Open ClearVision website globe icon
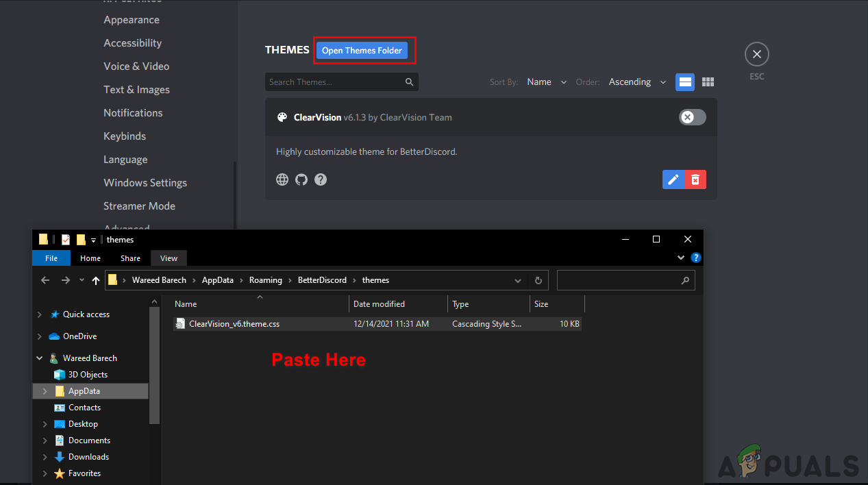The image size is (868, 485). [282, 179]
